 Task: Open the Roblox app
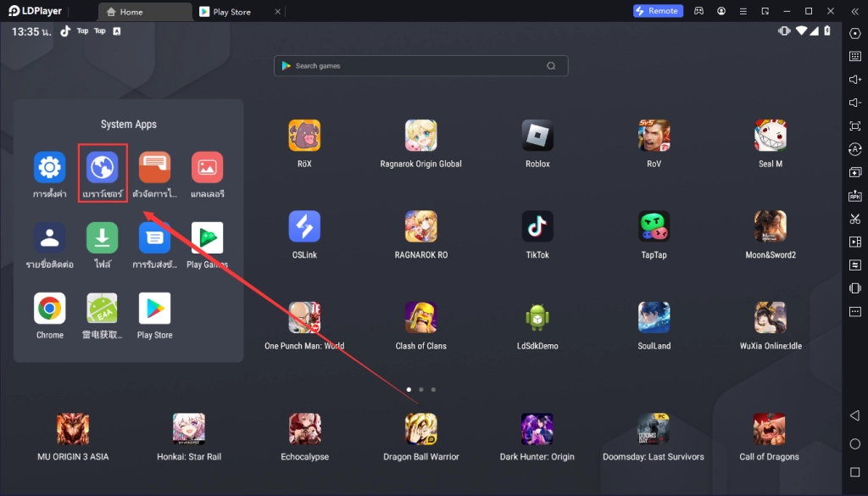[537, 136]
